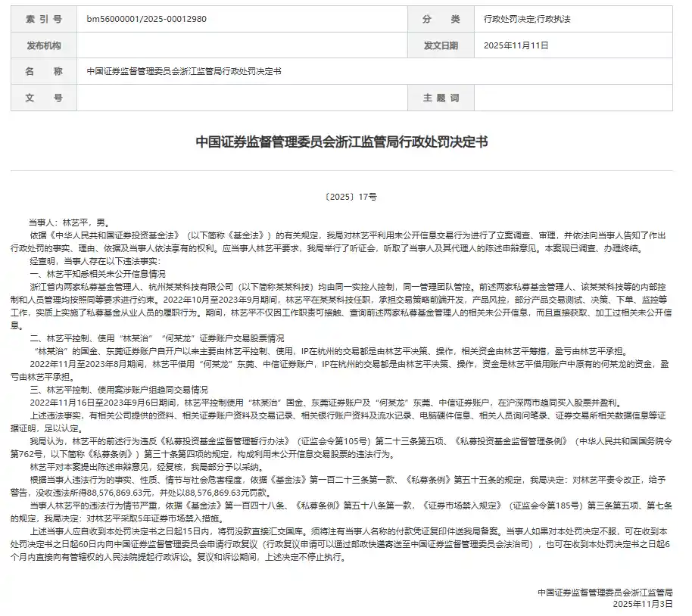Click the 主题词 label cell
This screenshot has width=692, height=616.
443,97
